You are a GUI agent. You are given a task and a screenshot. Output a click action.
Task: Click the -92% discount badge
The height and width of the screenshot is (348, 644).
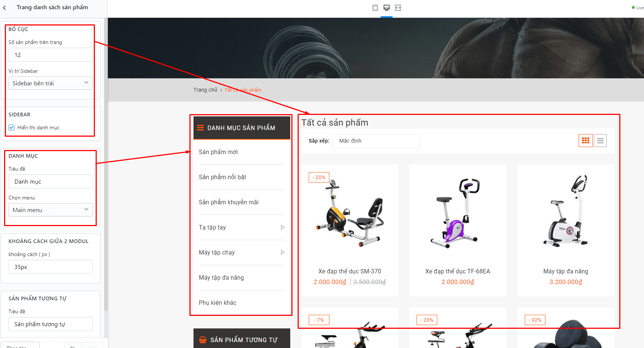(535, 320)
